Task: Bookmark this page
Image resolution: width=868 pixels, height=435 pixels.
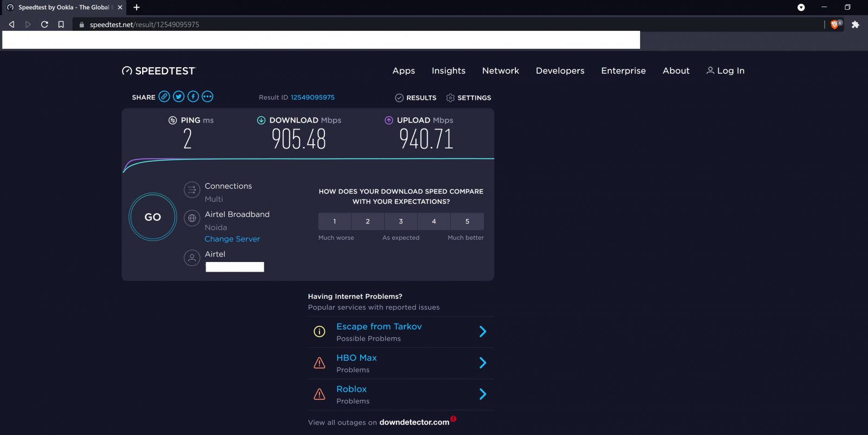Action: coord(61,24)
